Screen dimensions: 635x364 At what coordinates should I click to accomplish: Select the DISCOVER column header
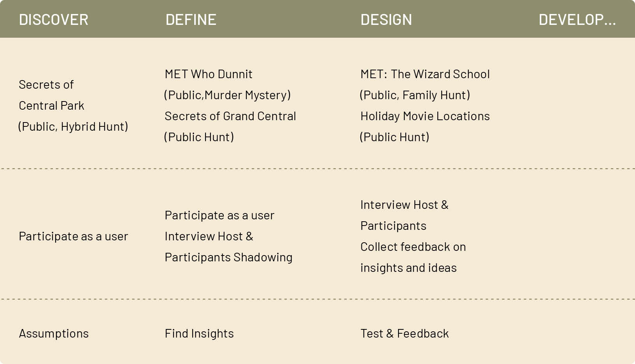(x=54, y=20)
